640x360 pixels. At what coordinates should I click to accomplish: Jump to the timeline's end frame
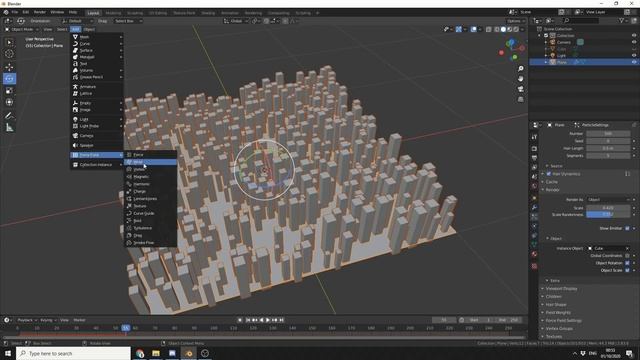(281, 320)
